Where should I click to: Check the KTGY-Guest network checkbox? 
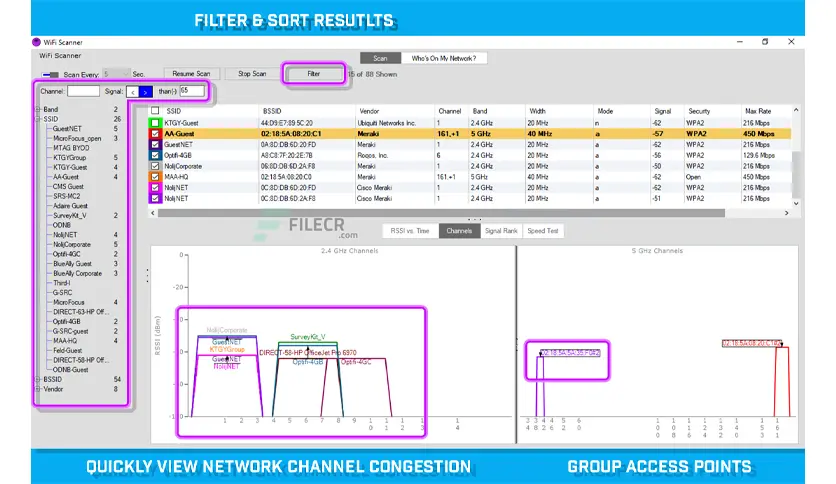[155, 121]
